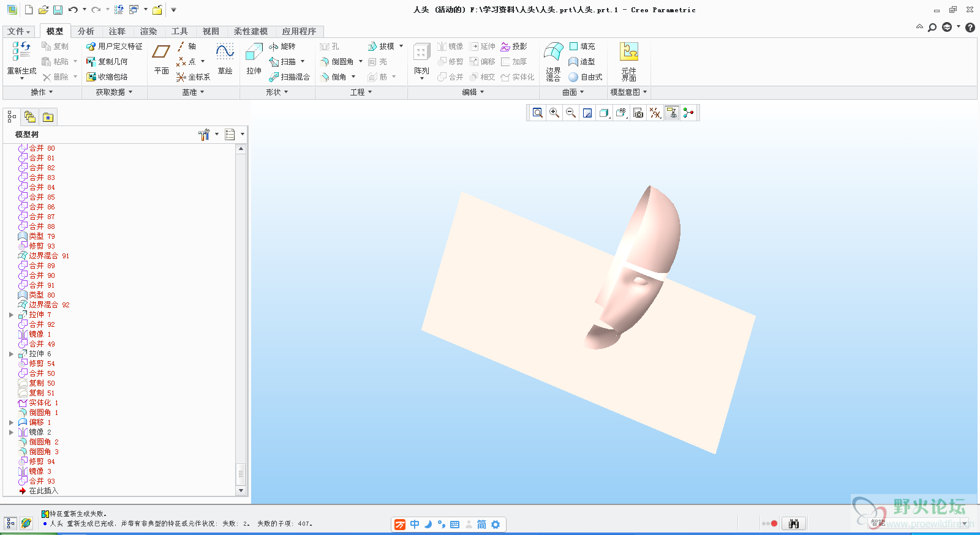Open file using the folder icon

(x=43, y=10)
